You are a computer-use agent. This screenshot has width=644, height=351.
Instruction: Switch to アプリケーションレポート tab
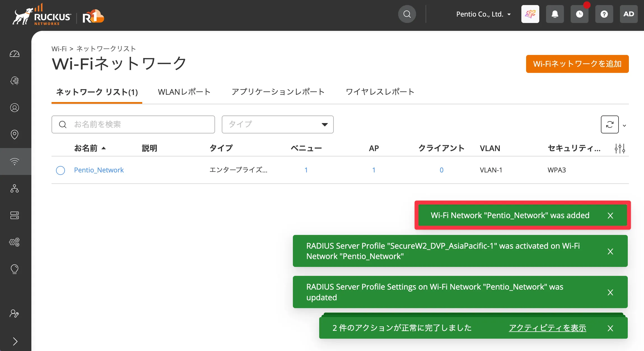278,92
